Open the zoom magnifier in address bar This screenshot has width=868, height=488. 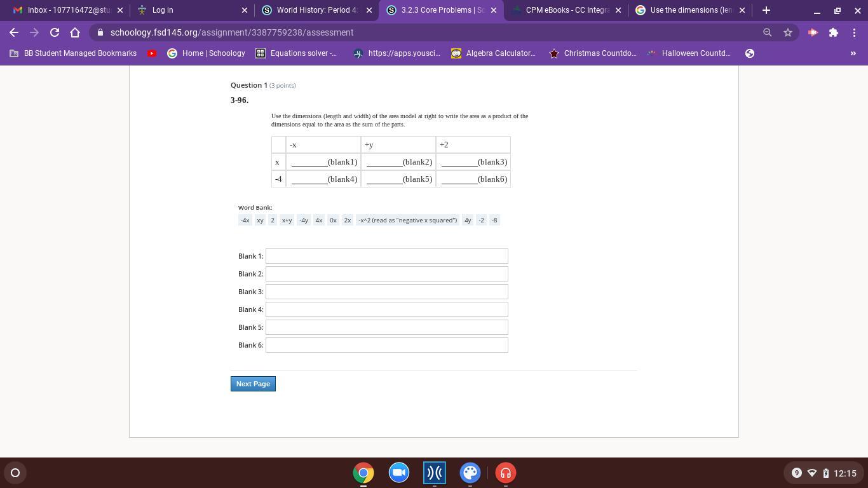pyautogui.click(x=768, y=32)
